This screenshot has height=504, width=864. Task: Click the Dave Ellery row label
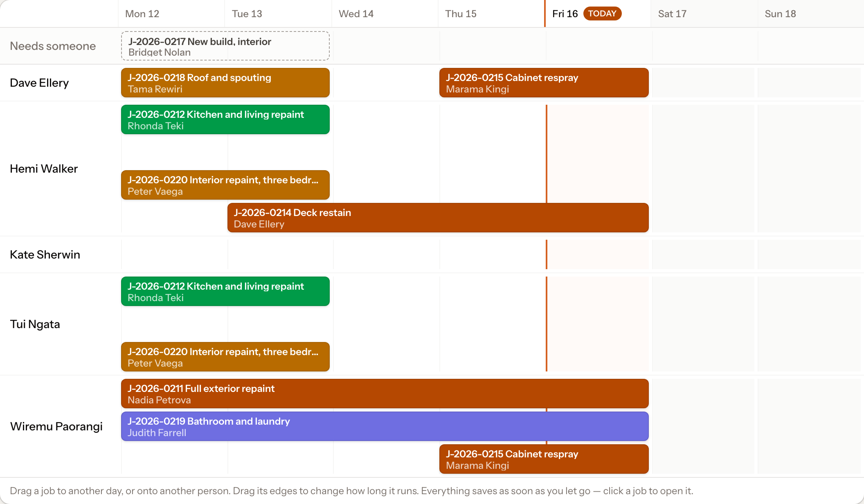(x=39, y=83)
